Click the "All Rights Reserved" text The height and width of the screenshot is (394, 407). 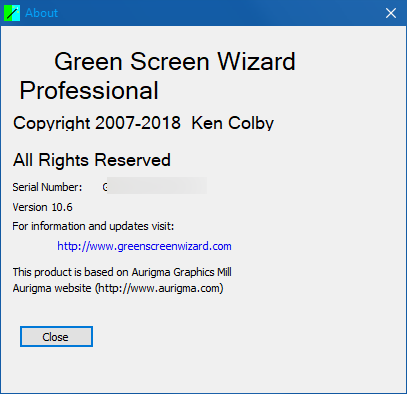[x=92, y=160]
